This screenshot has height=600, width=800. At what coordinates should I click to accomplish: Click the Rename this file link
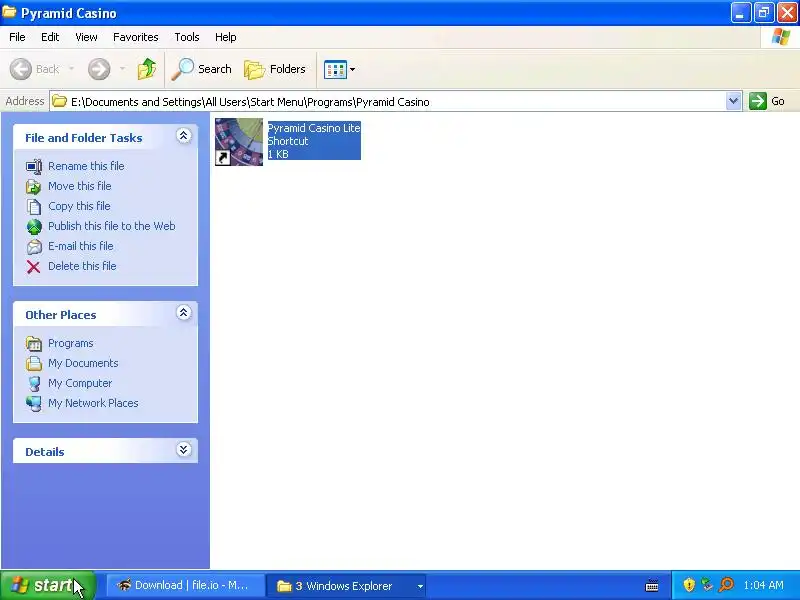[x=86, y=166]
